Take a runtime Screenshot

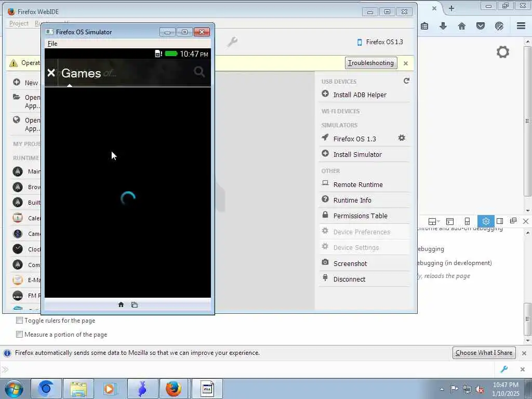364,263
